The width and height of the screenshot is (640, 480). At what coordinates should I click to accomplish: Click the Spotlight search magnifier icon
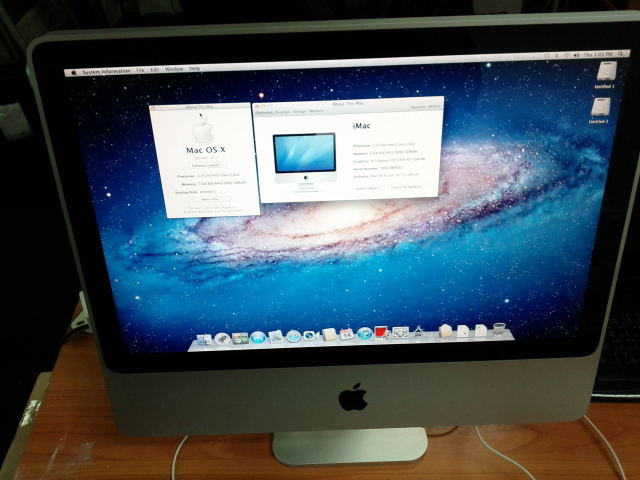pos(620,53)
